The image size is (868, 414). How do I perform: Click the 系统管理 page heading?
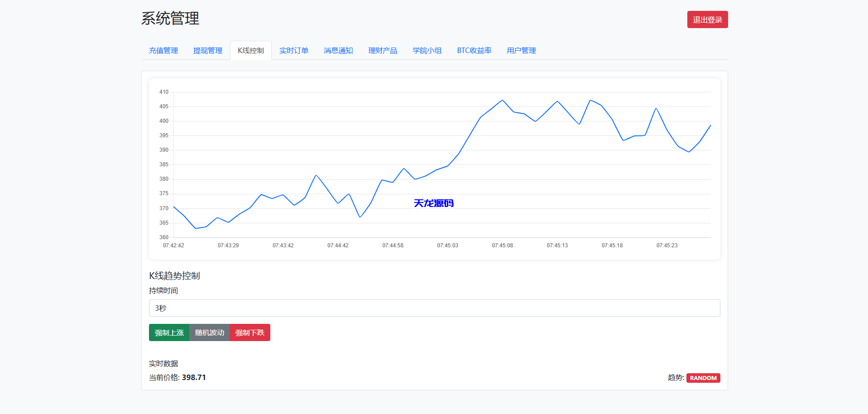170,19
